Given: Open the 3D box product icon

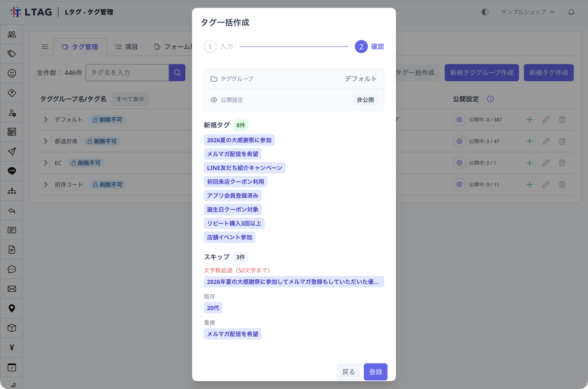Looking at the screenshot, I should [x=12, y=328].
